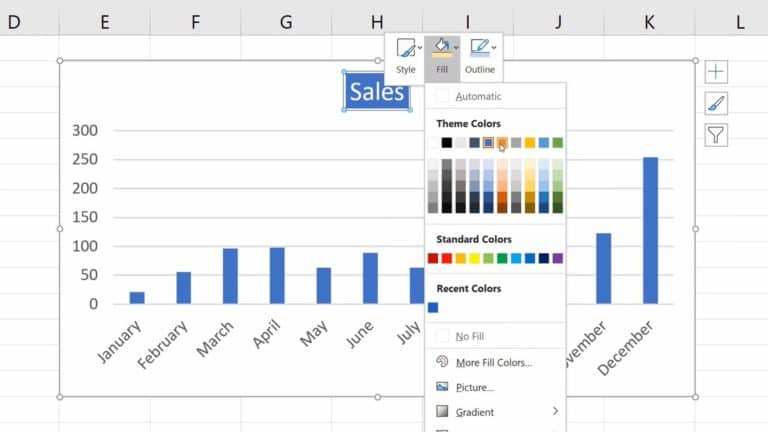
Task: Select No Fill option
Action: (x=495, y=336)
